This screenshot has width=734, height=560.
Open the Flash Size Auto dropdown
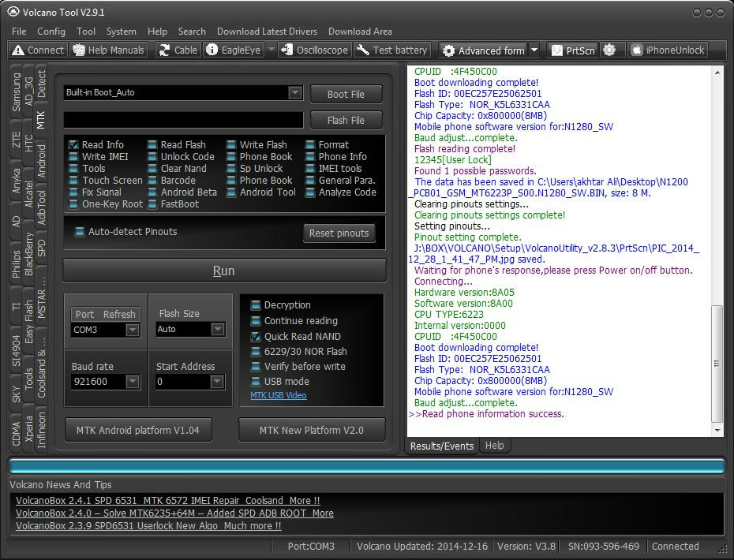tap(217, 330)
